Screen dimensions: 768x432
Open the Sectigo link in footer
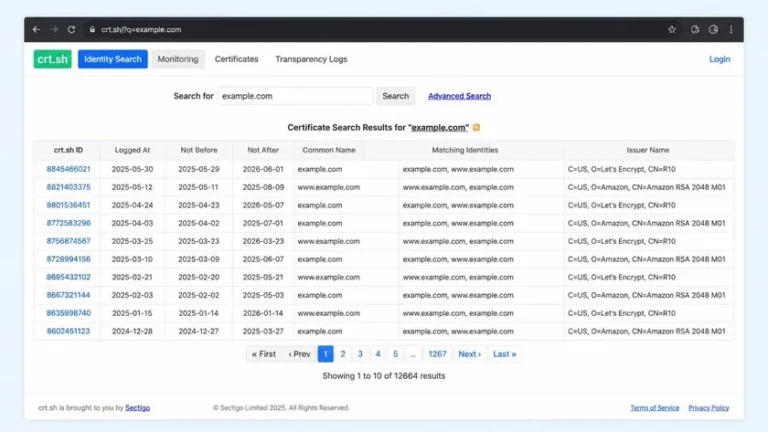[138, 408]
